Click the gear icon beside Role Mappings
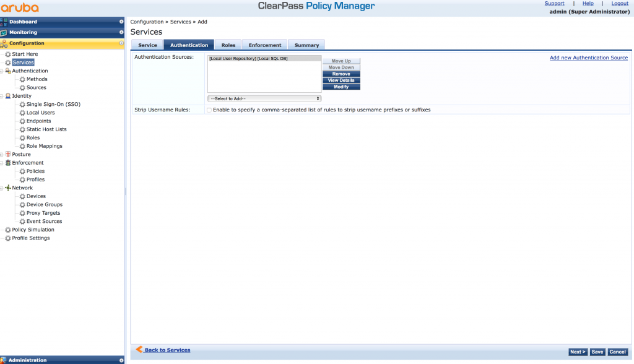The image size is (634, 364). pos(22,146)
